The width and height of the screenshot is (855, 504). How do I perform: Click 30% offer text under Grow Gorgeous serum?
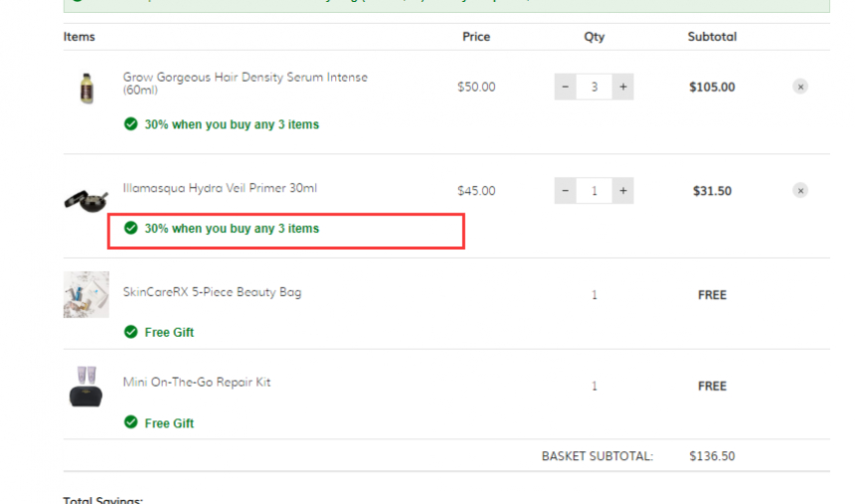[x=232, y=124]
